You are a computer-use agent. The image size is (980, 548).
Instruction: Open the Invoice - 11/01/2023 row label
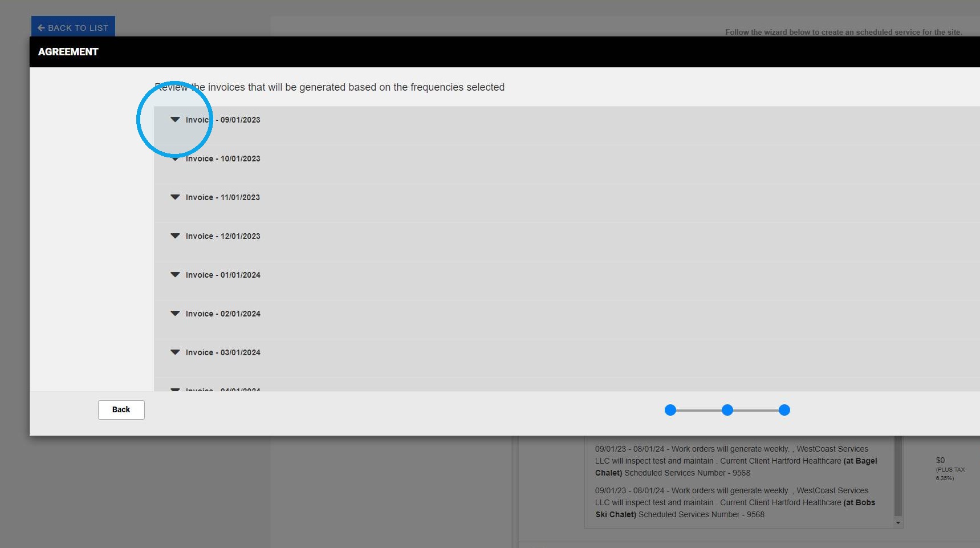pyautogui.click(x=223, y=197)
